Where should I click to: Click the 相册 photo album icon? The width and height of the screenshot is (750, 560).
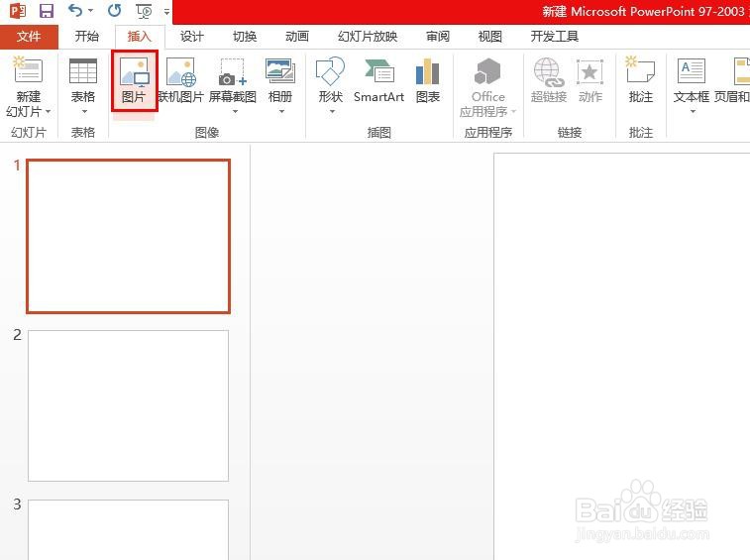280,71
